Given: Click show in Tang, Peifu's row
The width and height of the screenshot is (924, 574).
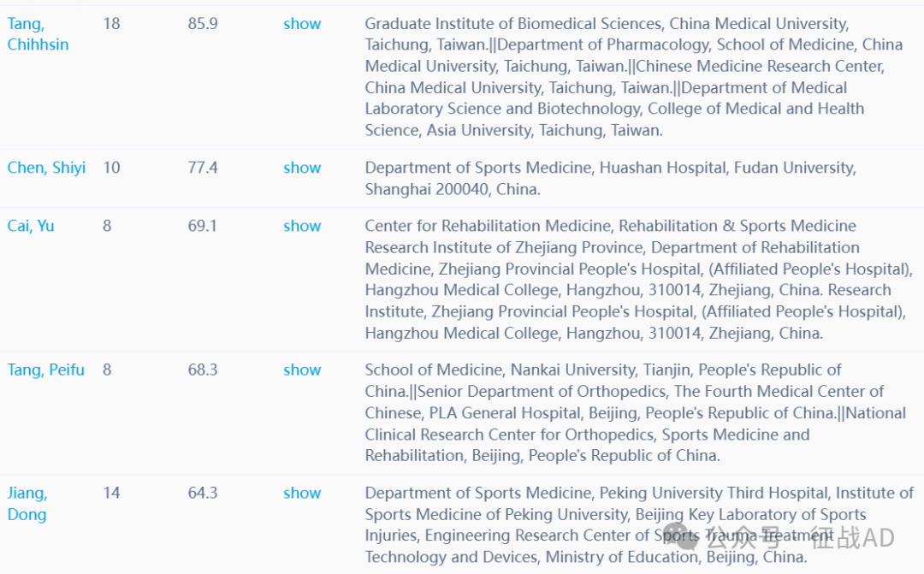Looking at the screenshot, I should click(x=302, y=370).
